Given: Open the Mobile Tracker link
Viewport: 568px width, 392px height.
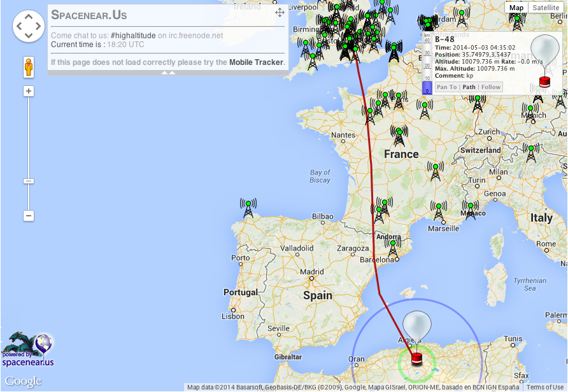Looking at the screenshot, I should point(256,62).
